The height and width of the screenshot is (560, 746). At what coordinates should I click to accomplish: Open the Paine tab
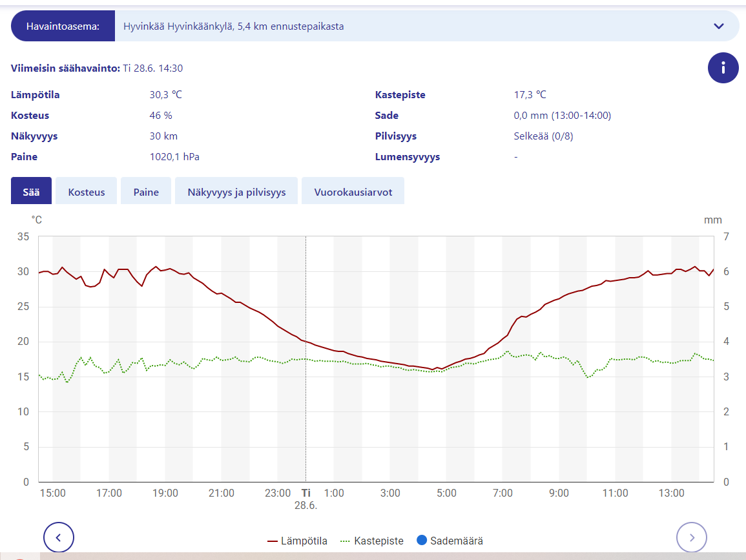click(146, 192)
